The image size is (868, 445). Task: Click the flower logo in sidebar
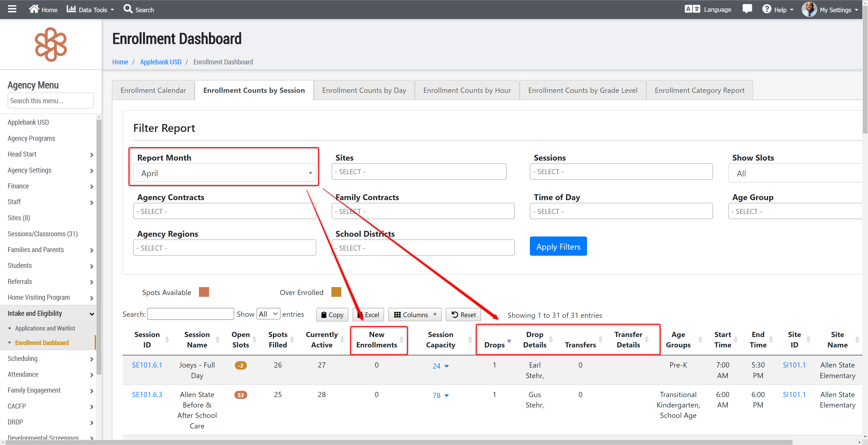coord(51,44)
